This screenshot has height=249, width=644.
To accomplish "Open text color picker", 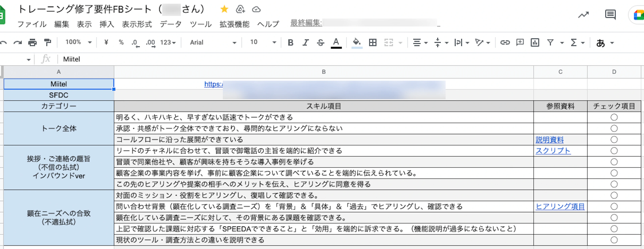I will click(336, 43).
